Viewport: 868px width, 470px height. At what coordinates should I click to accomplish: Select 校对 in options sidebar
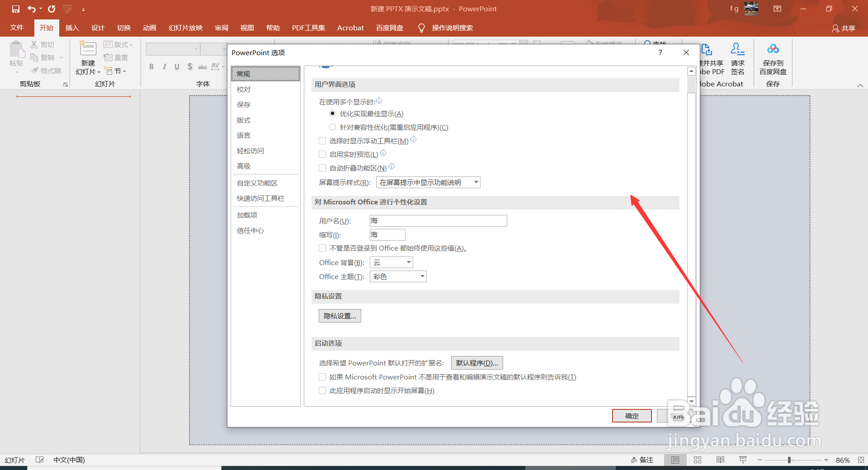click(x=265, y=89)
